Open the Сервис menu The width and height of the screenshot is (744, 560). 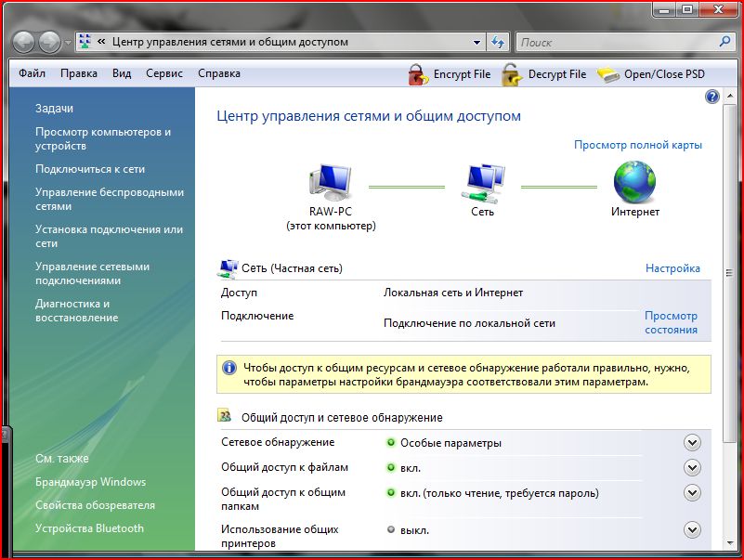coord(164,73)
